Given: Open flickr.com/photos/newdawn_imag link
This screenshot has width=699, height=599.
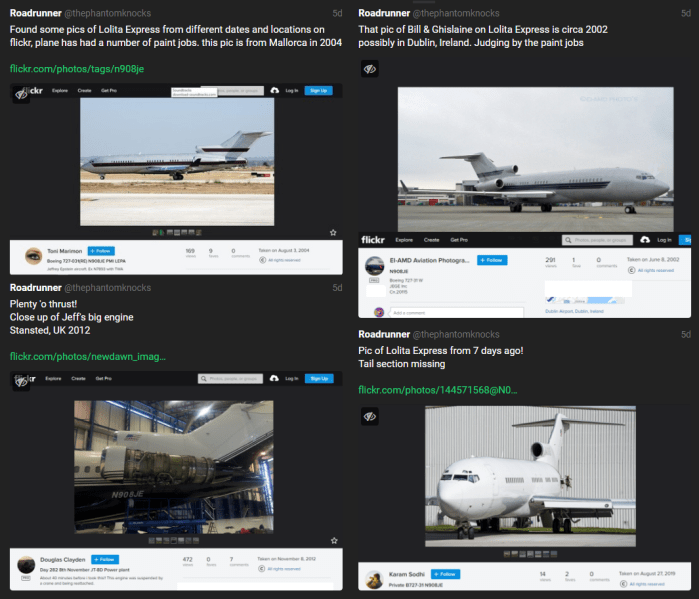Looking at the screenshot, I should click(x=88, y=357).
